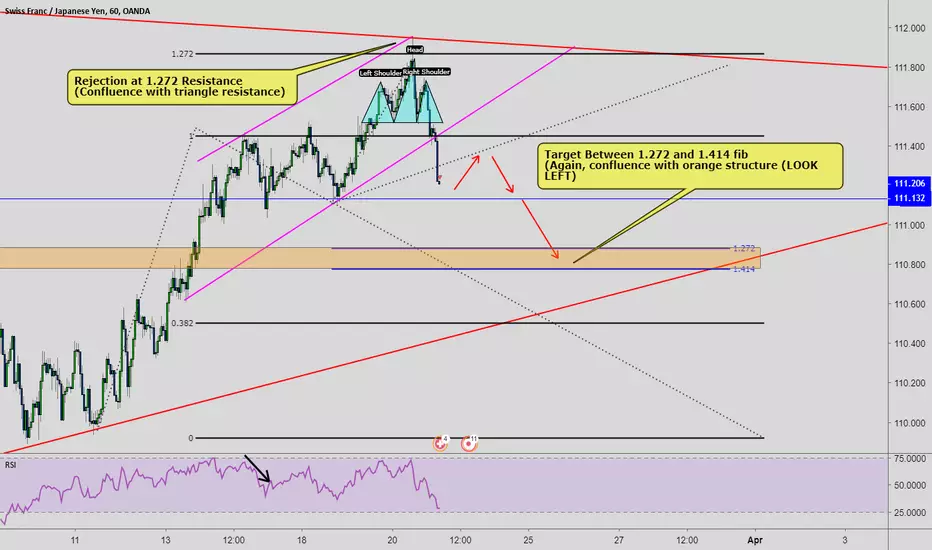
Task: Click the blue 111.132 price line label
Action: (x=909, y=198)
